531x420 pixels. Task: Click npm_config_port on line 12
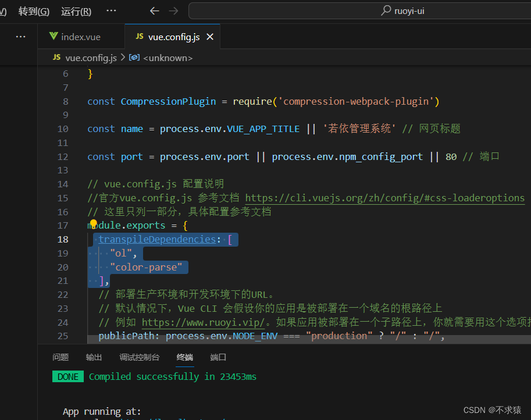point(381,157)
